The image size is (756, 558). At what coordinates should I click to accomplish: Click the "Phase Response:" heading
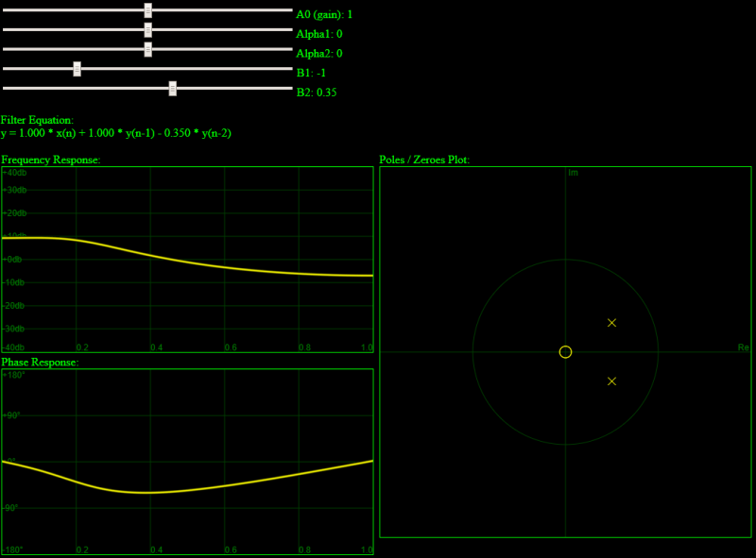(40, 362)
